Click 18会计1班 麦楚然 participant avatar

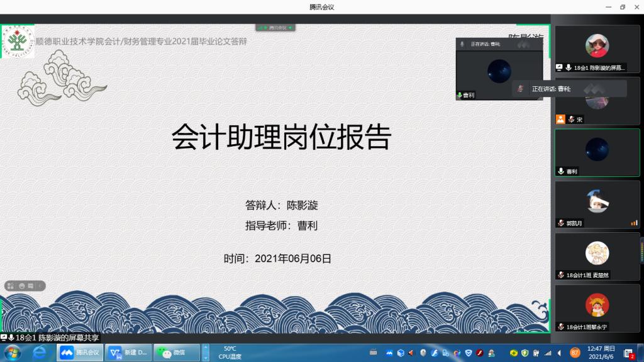(x=597, y=254)
